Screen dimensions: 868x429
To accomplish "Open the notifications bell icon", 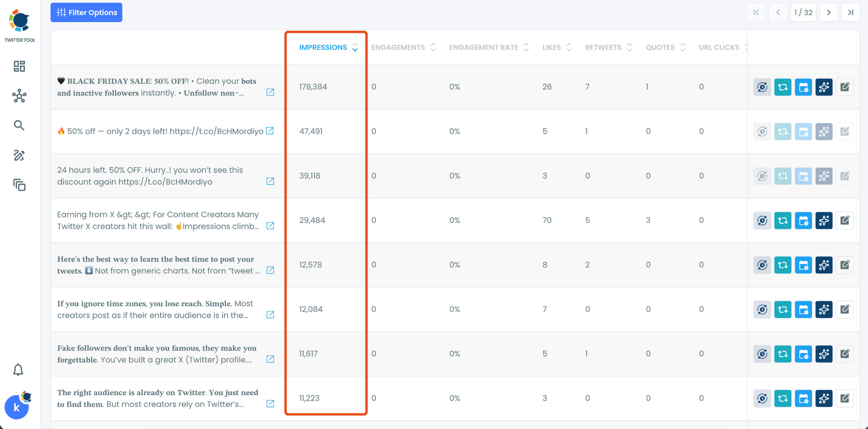I will point(18,370).
